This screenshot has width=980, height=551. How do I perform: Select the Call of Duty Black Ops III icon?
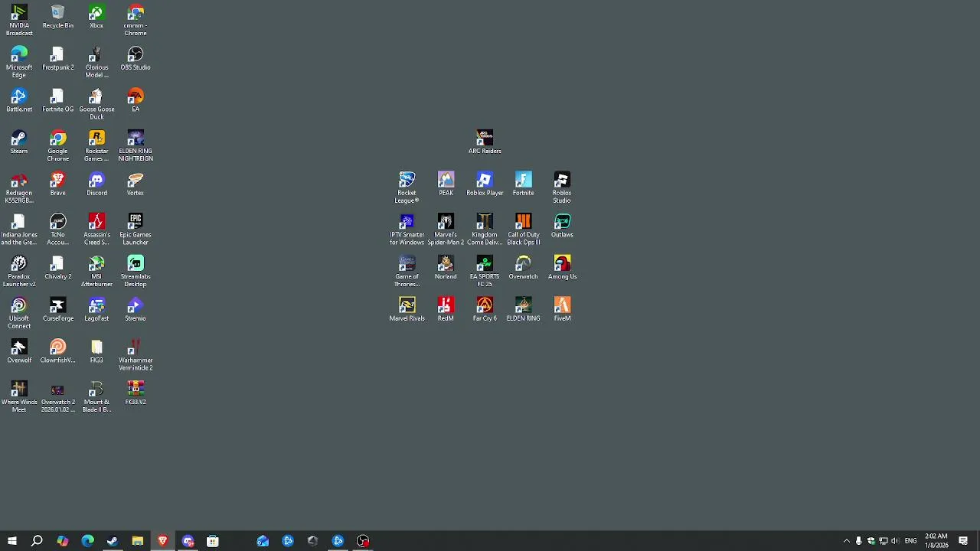pos(524,230)
